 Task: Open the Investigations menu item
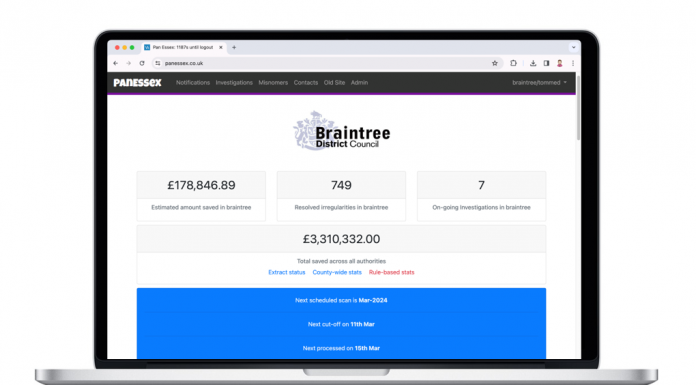(x=234, y=83)
